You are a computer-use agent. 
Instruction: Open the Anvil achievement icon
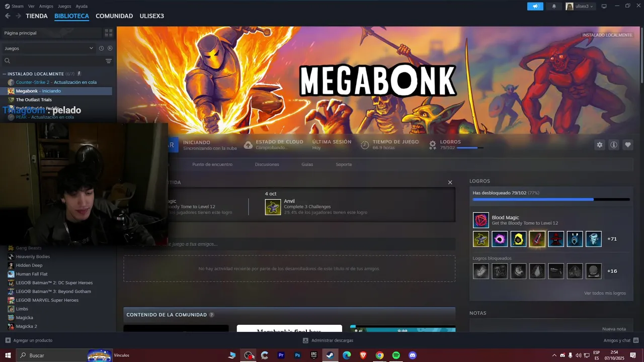[273, 207]
